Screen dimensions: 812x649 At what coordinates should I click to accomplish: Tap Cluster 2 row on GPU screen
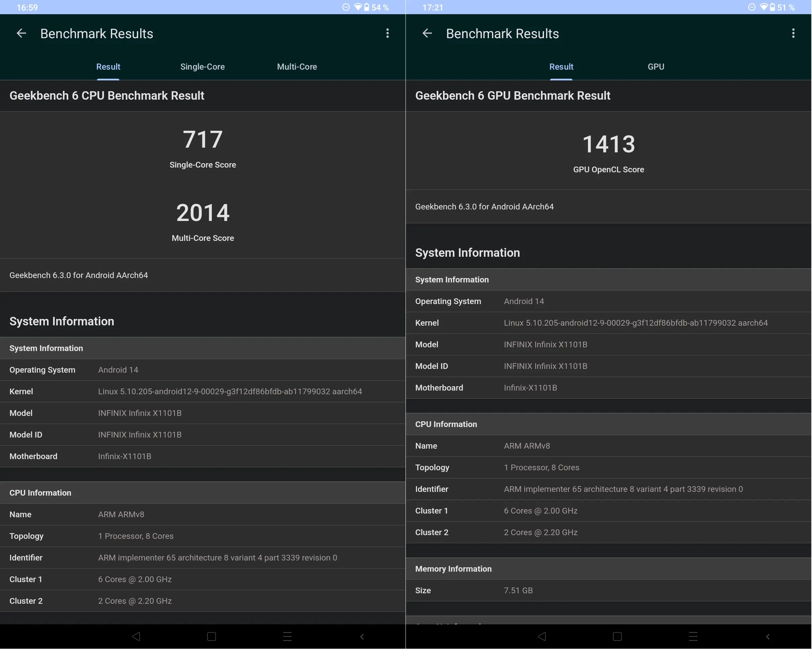[609, 533]
